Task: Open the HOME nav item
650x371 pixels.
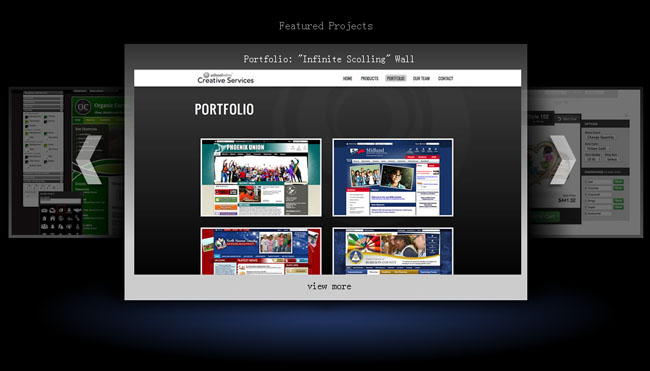Action: [x=347, y=78]
